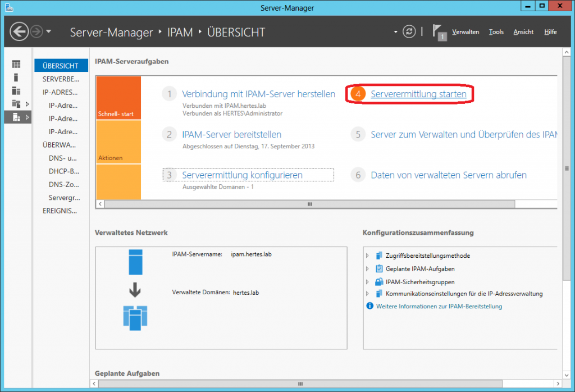Click the Serverermittlung starten link
Viewport: 575px width, 392px height.
point(418,94)
